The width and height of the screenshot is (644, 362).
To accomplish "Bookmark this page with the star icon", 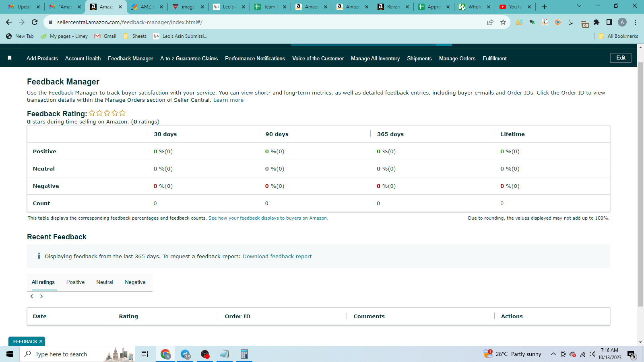I will tap(503, 22).
